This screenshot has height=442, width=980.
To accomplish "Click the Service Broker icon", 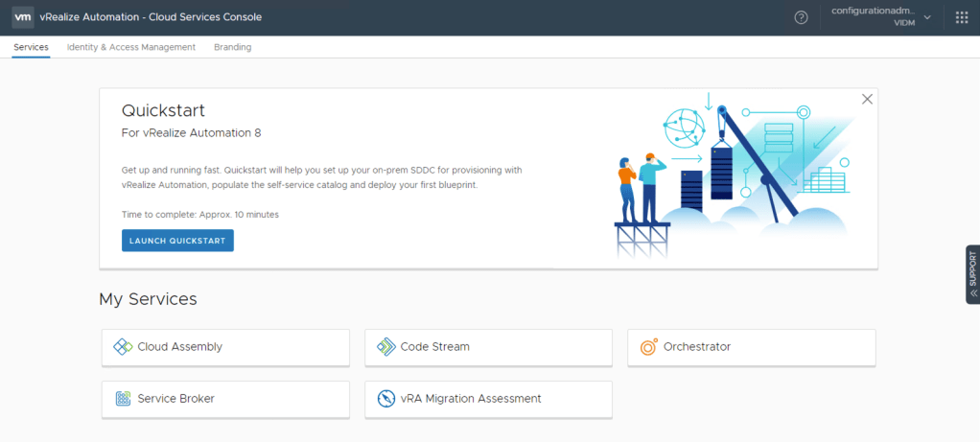I will click(x=123, y=399).
